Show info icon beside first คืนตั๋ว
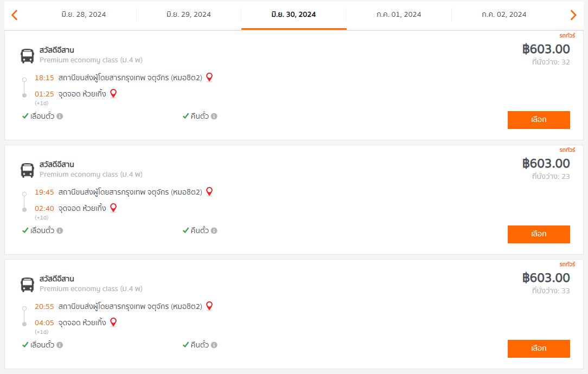This screenshot has width=588, height=374. [x=214, y=116]
